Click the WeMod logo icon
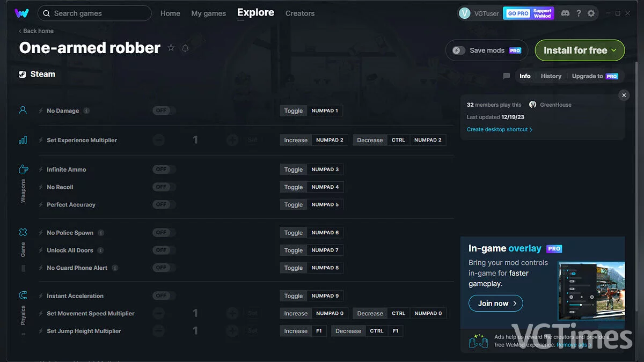This screenshot has width=644, height=362. point(21,13)
